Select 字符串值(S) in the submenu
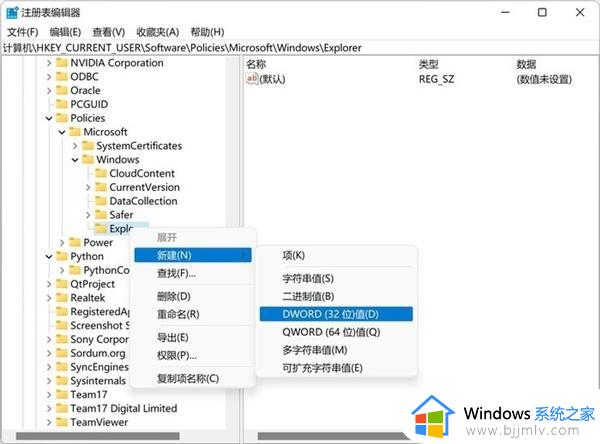The width and height of the screenshot is (600, 444). 336,278
